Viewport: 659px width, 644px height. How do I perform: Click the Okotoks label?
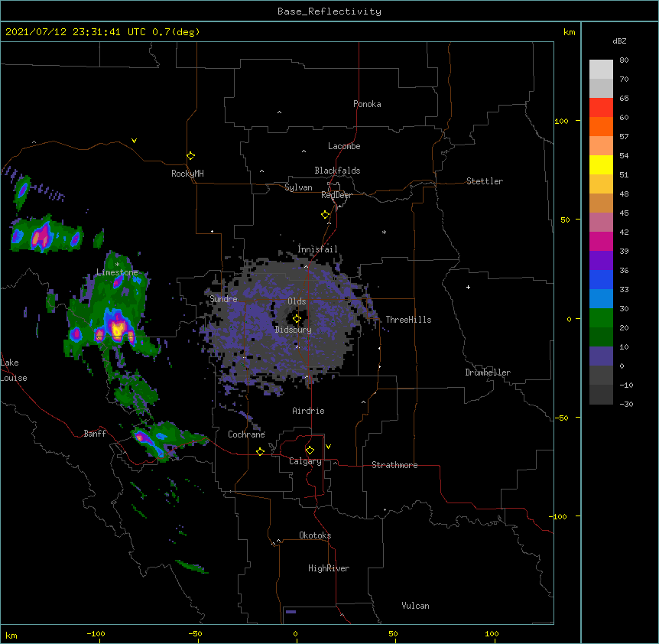315,535
